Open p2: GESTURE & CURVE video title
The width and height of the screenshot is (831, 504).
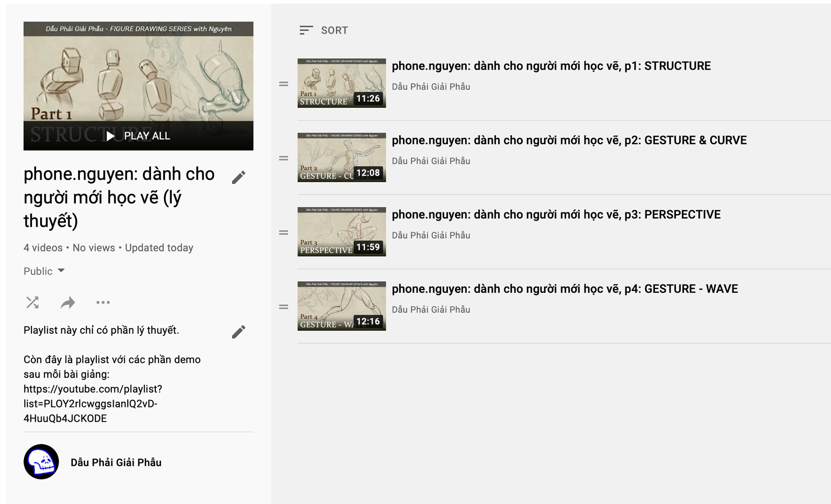[x=569, y=140]
